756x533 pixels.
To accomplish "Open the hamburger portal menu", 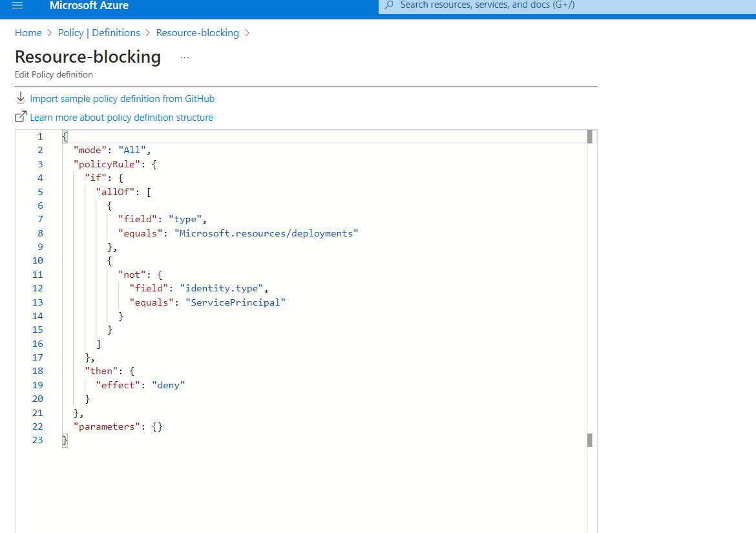I will tap(17, 5).
